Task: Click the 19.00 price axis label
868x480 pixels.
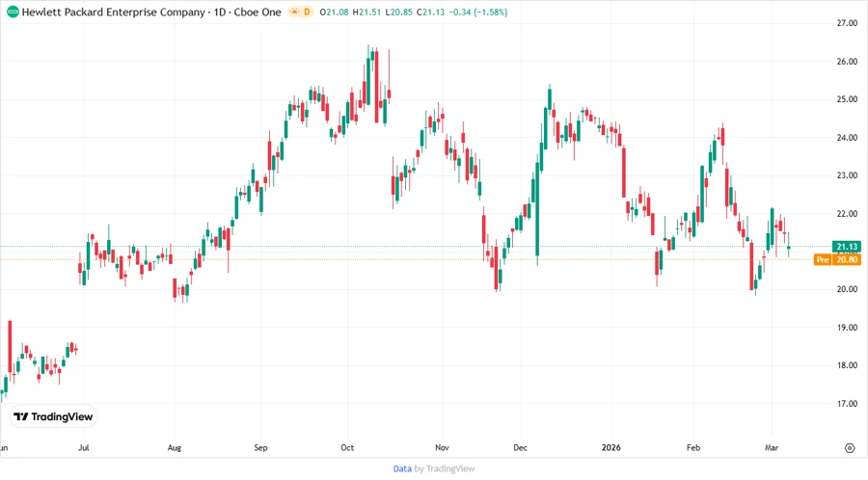Action: click(847, 328)
